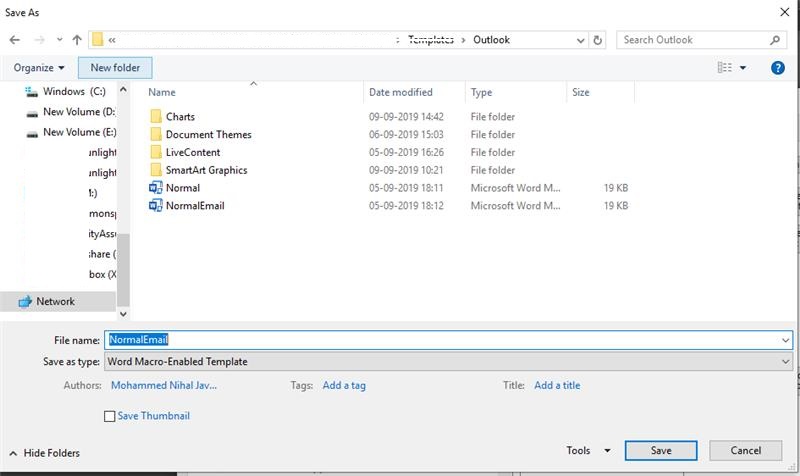Select New Volume (D:) in tree

click(x=79, y=112)
